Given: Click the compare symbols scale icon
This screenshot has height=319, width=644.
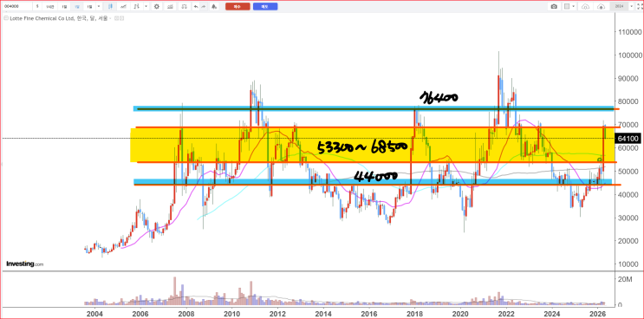Looking at the screenshot, I should (184, 6).
